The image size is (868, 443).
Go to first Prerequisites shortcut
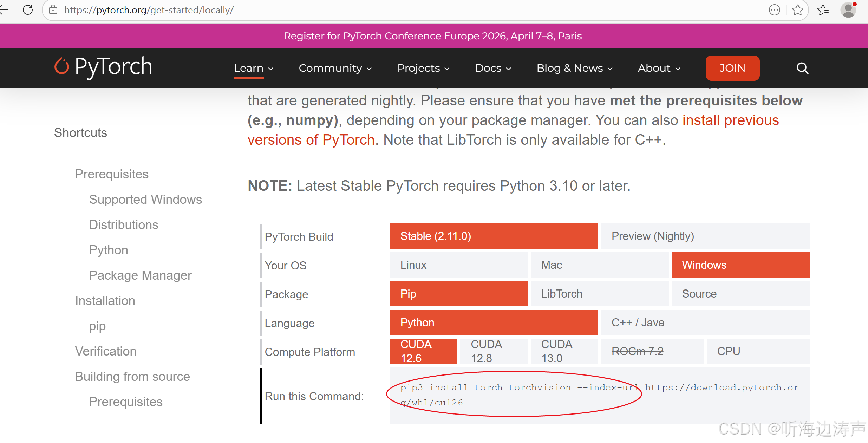[112, 174]
